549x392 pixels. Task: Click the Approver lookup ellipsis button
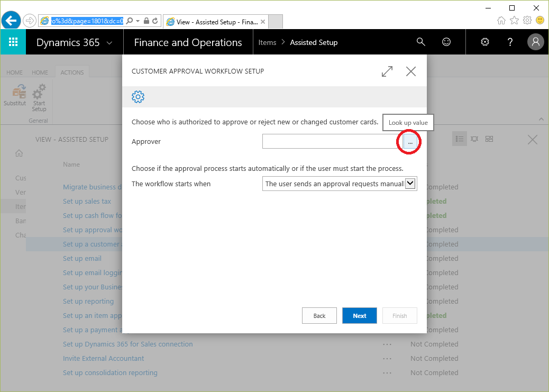pyautogui.click(x=410, y=142)
